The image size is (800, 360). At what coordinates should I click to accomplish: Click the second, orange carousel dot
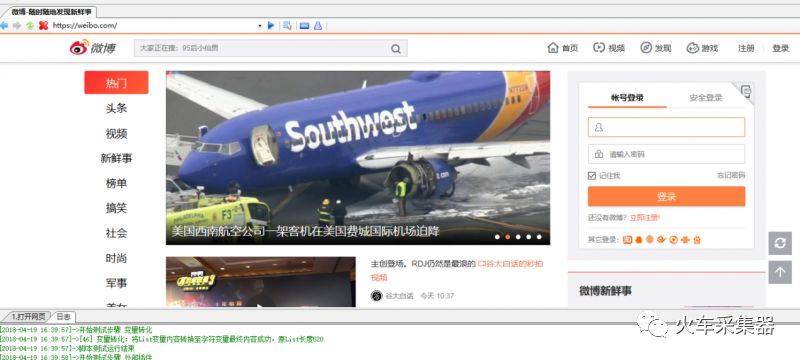[x=508, y=237]
